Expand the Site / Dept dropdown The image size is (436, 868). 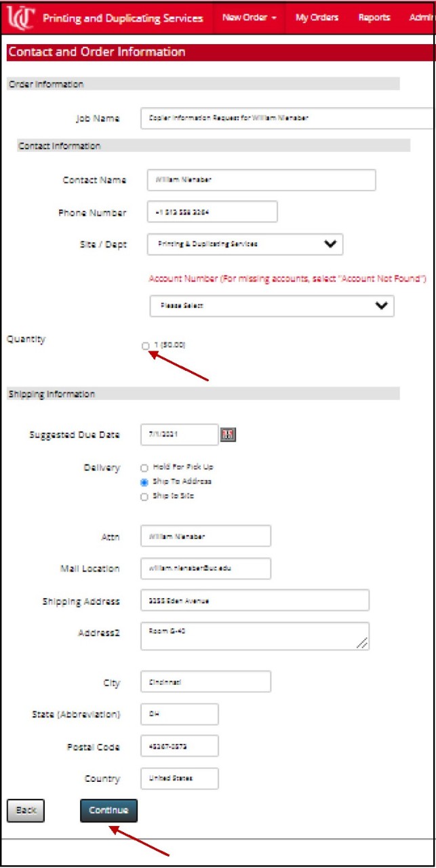click(245, 244)
